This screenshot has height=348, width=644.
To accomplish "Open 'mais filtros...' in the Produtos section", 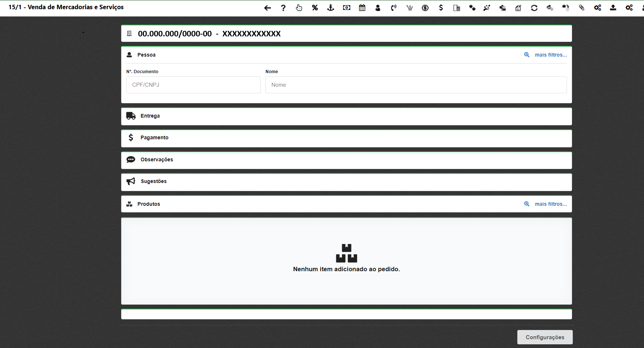I will (550, 204).
